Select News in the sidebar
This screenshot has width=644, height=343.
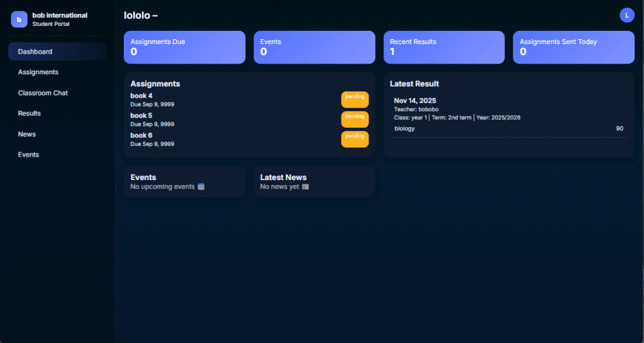pyautogui.click(x=27, y=134)
